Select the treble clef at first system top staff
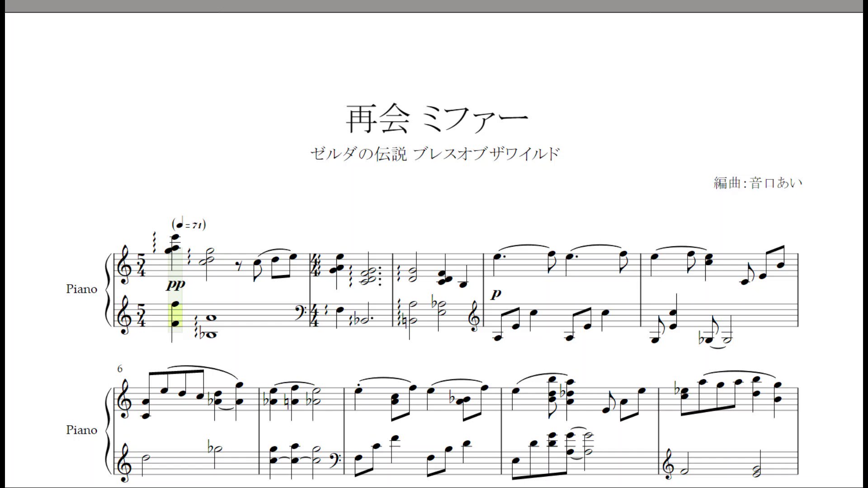Image resolution: width=868 pixels, height=488 pixels. [x=124, y=265]
